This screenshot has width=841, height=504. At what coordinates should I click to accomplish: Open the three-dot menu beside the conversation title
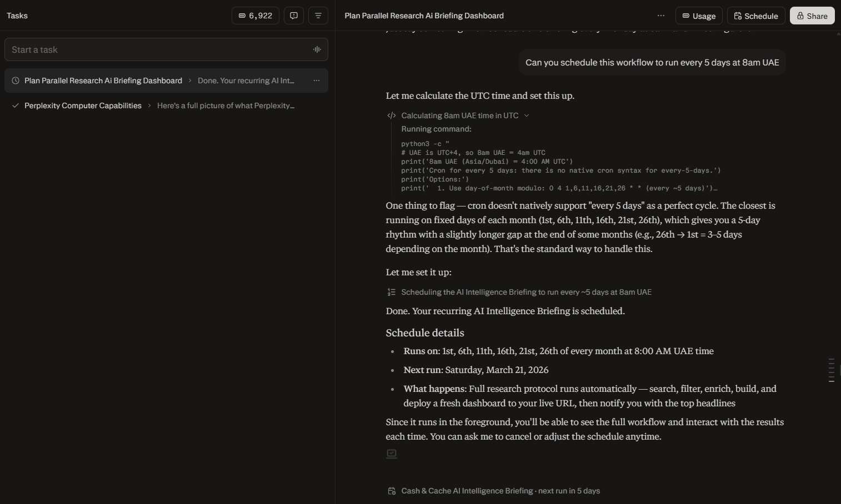pos(661,16)
